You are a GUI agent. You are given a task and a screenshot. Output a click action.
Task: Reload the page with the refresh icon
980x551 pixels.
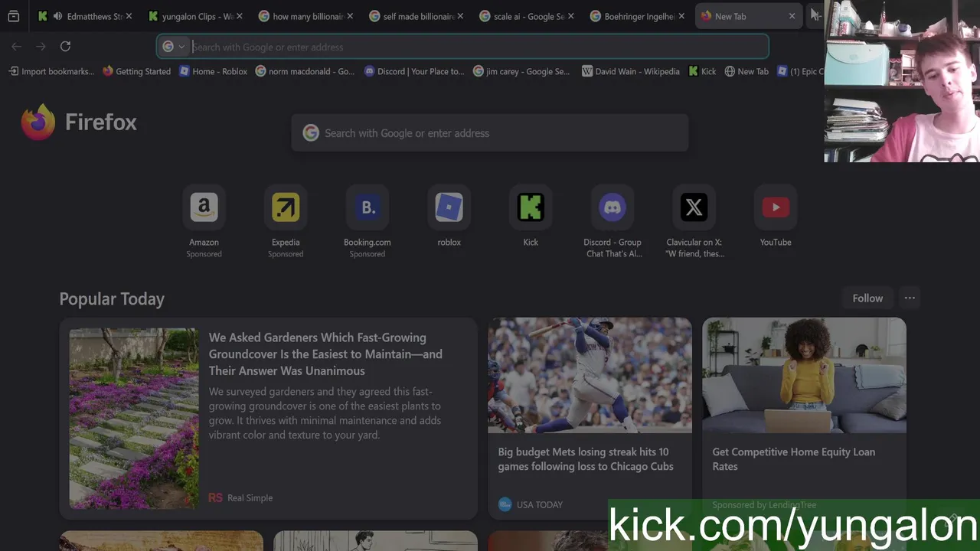(65, 47)
